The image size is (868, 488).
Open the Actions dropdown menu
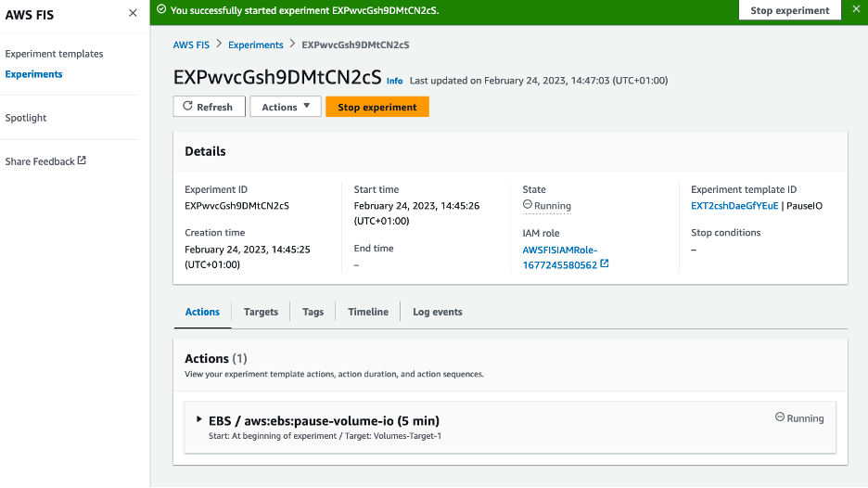pyautogui.click(x=286, y=107)
